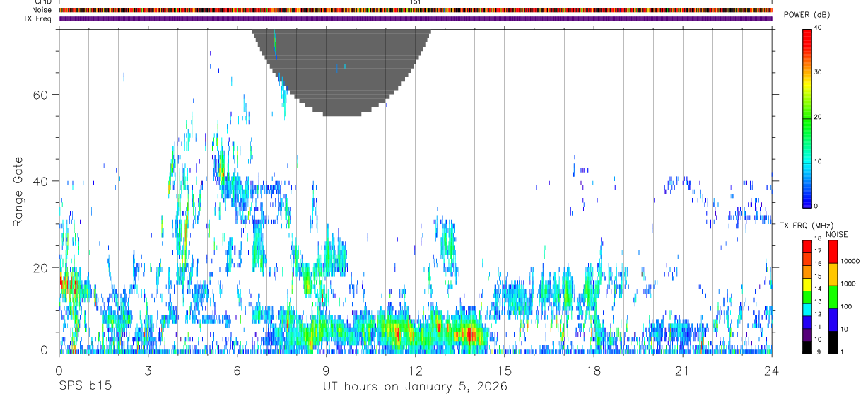This screenshot has height=401, width=868.
Task: Select the 10000 tick on the NOISE legend
Action: click(x=850, y=261)
